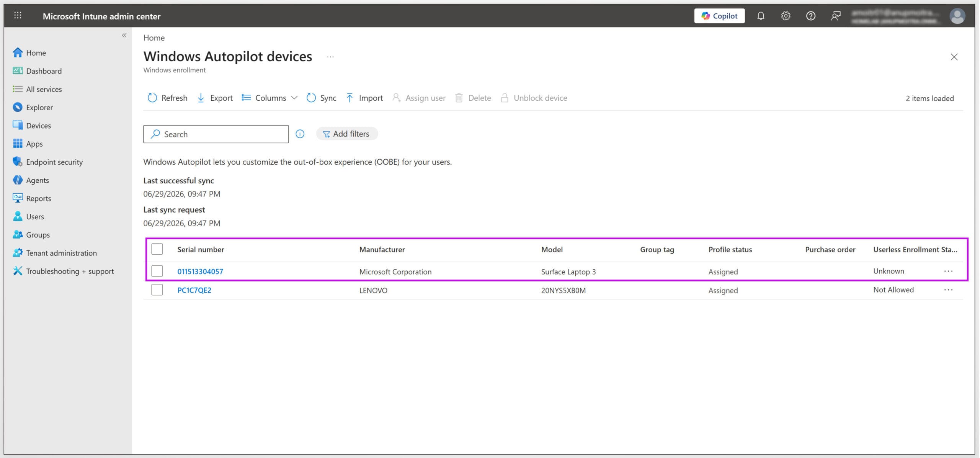980x458 pixels.
Task: Sort by Userless Enrollment Status column
Action: (x=915, y=250)
